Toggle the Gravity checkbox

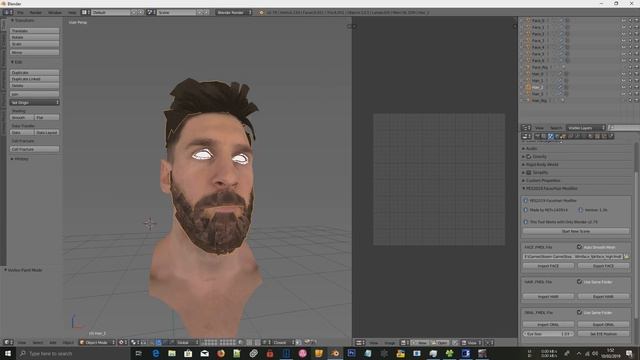529,156
